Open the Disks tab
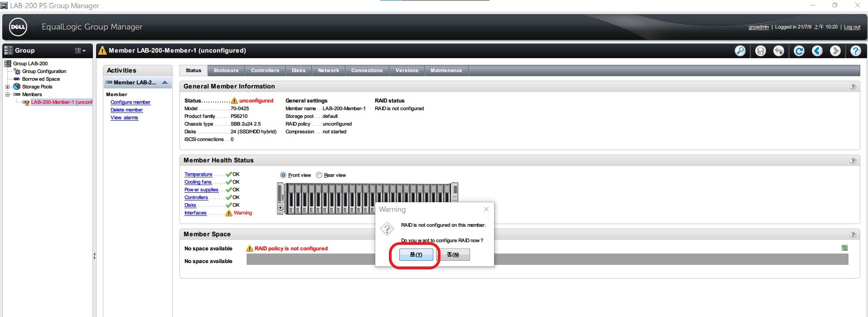 click(x=299, y=70)
